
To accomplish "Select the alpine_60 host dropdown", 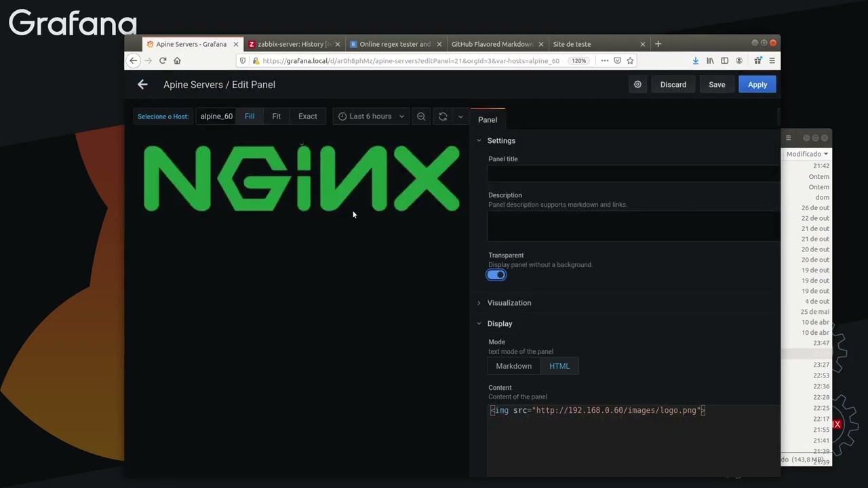I will (x=216, y=117).
